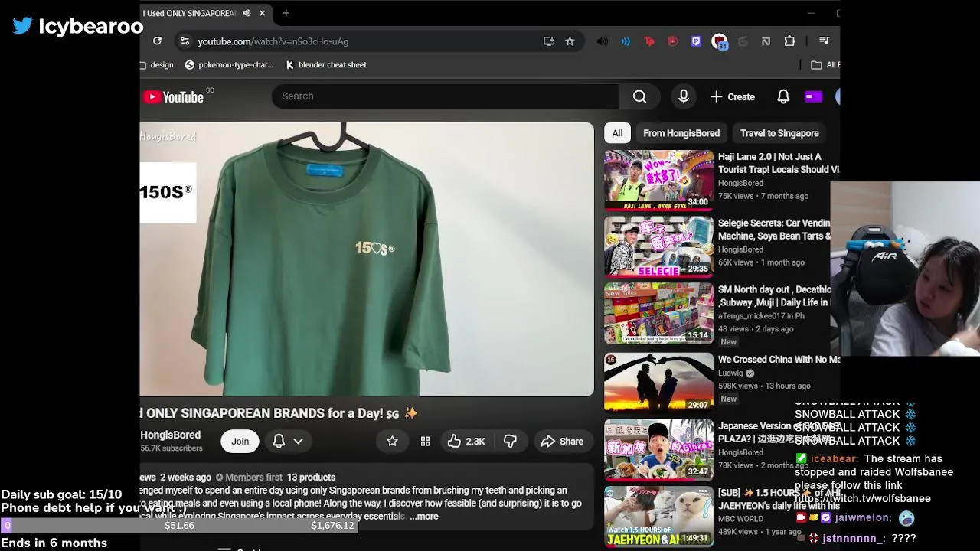The width and height of the screenshot is (980, 551).
Task: Click the red circular record extension icon
Action: point(672,41)
